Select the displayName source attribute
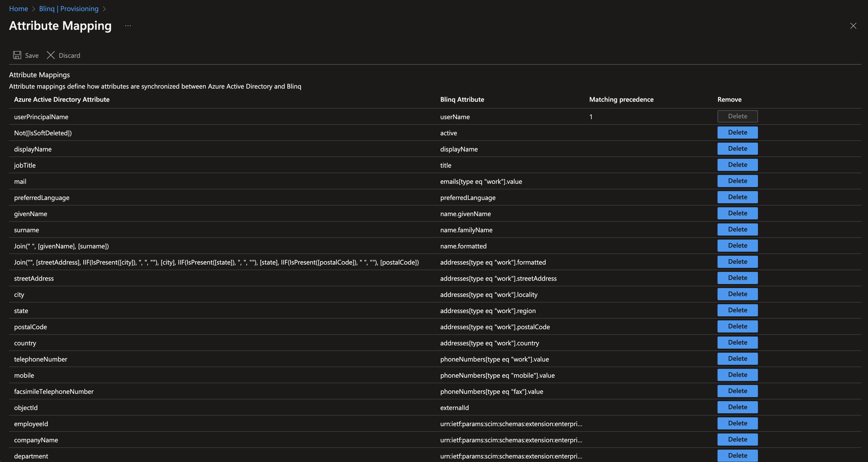The width and height of the screenshot is (868, 462). coord(33,149)
